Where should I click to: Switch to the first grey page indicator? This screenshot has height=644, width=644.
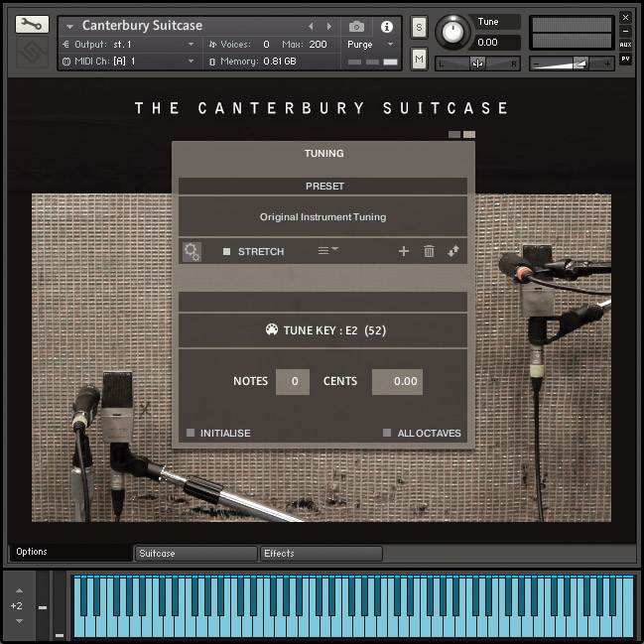(454, 134)
